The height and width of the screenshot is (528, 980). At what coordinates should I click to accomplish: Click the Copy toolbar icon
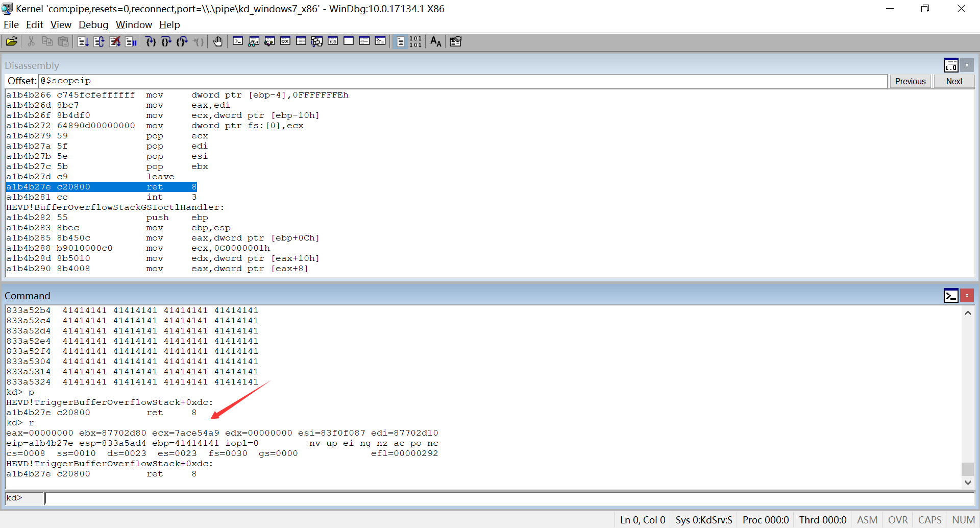tap(47, 41)
